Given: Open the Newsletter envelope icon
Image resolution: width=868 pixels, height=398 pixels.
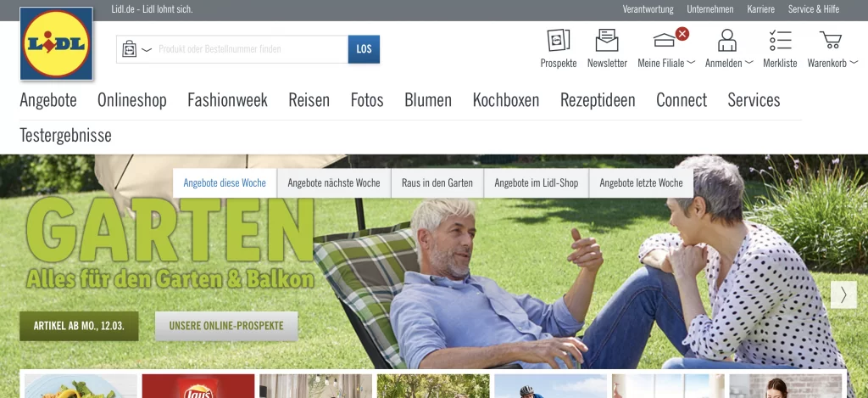Looking at the screenshot, I should click(607, 41).
